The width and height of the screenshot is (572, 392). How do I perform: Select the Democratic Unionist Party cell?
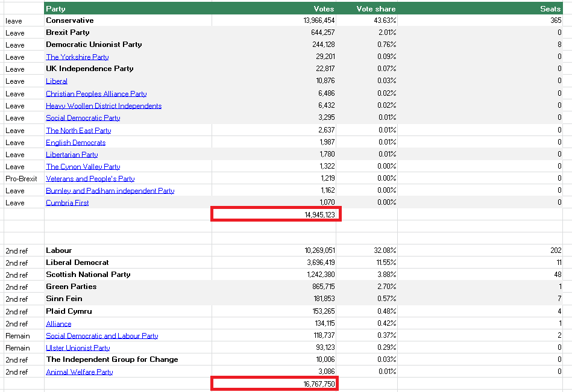pyautogui.click(x=128, y=45)
